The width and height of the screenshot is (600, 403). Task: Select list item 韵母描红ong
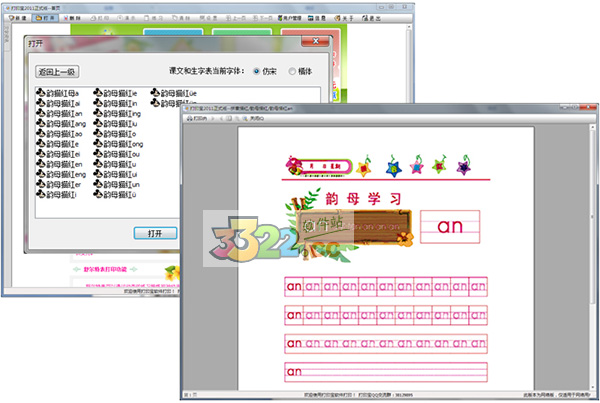coord(119,144)
